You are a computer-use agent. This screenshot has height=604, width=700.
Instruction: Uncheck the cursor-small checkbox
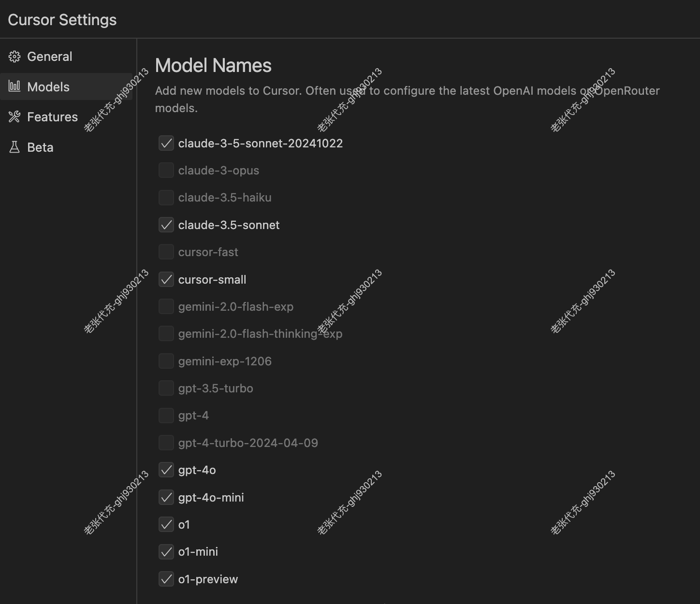pos(166,279)
